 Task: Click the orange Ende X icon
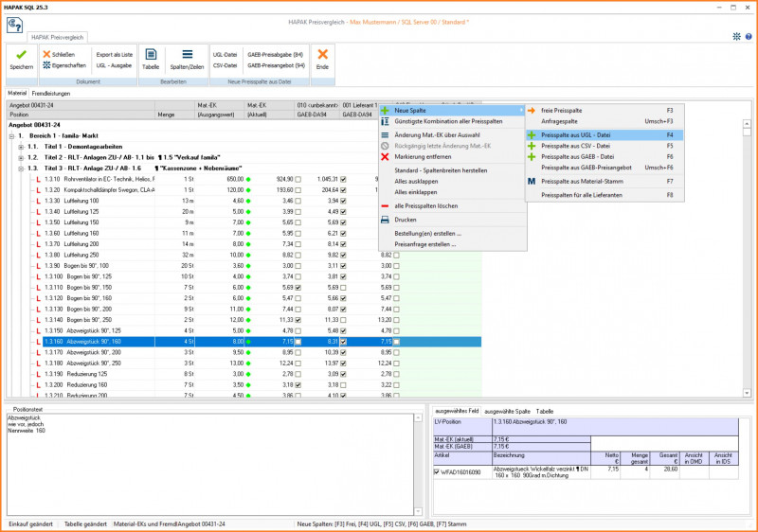tap(322, 56)
